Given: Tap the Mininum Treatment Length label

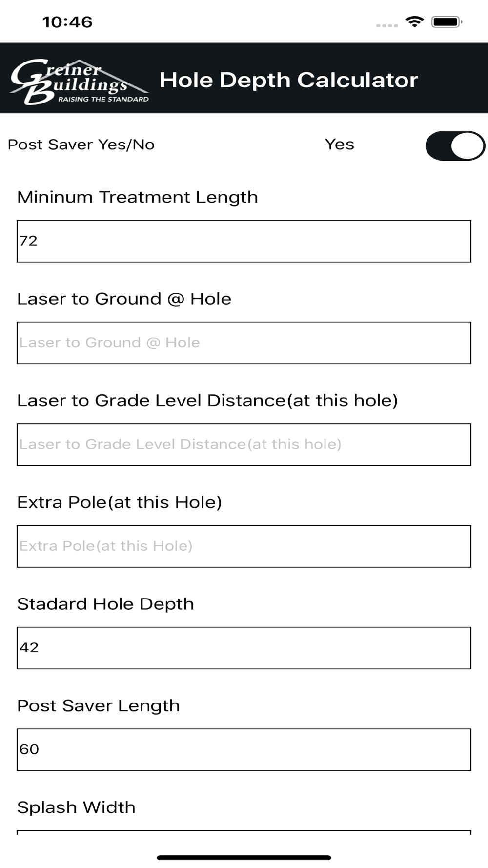Looking at the screenshot, I should (138, 197).
